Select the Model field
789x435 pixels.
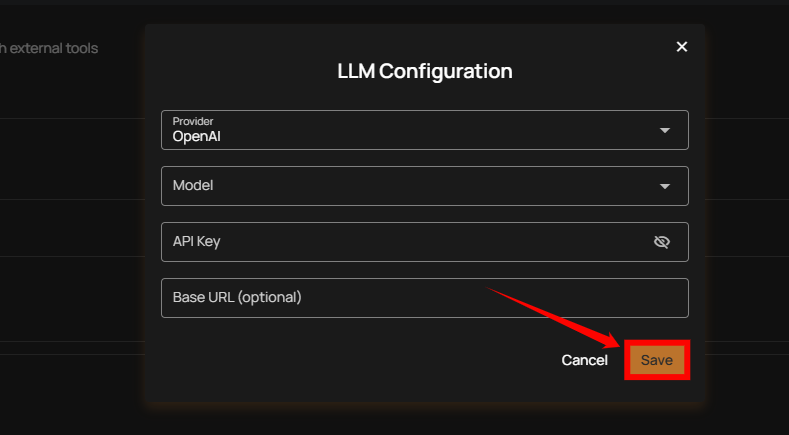click(400, 186)
